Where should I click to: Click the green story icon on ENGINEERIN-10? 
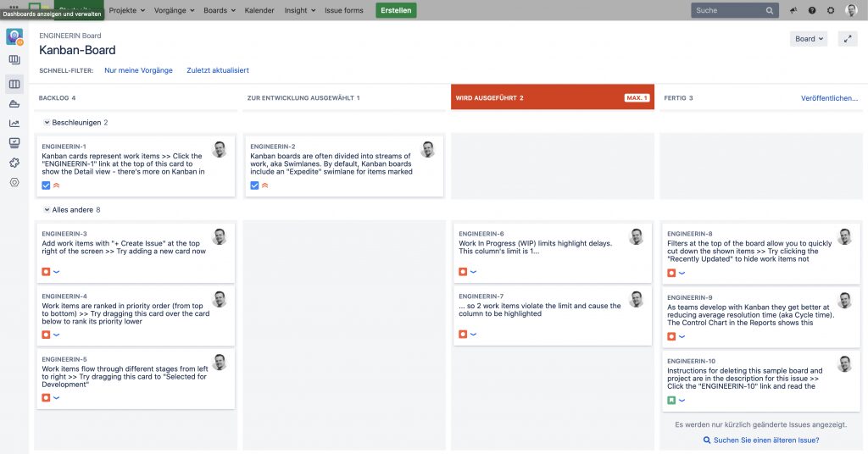(x=671, y=400)
